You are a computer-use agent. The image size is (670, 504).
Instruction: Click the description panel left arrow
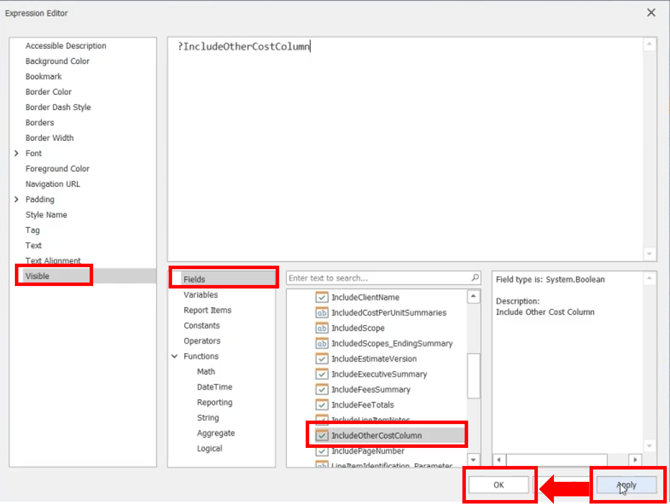pos(499,460)
